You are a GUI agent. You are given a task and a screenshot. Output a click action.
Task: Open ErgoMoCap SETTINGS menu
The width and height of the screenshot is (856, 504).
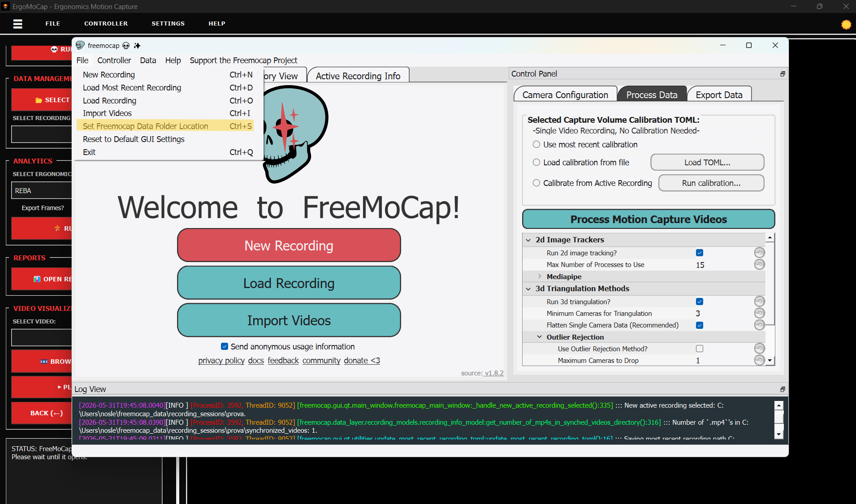click(x=168, y=23)
